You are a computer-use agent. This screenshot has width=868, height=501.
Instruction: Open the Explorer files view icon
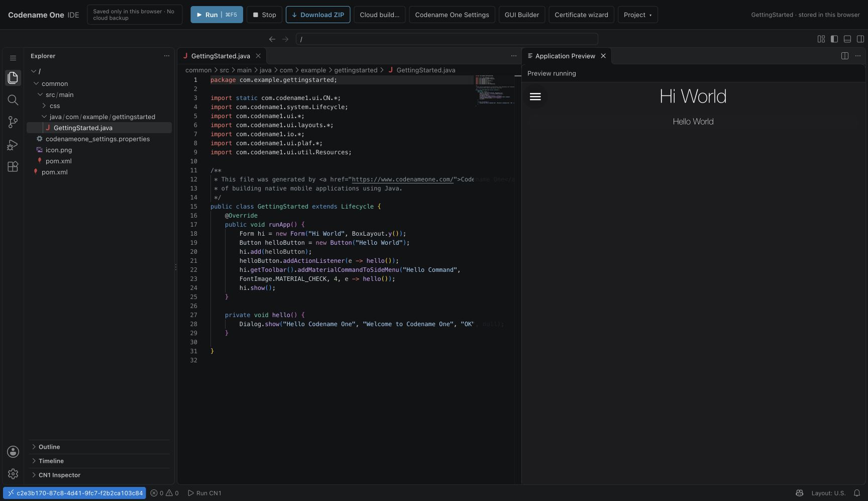pos(13,77)
